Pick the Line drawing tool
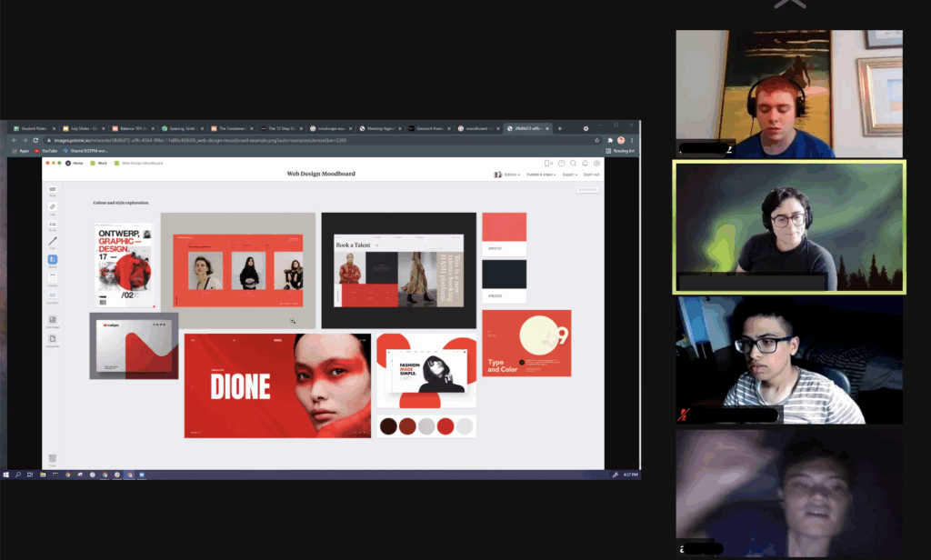Screen dimensions: 931x560 tap(52, 242)
